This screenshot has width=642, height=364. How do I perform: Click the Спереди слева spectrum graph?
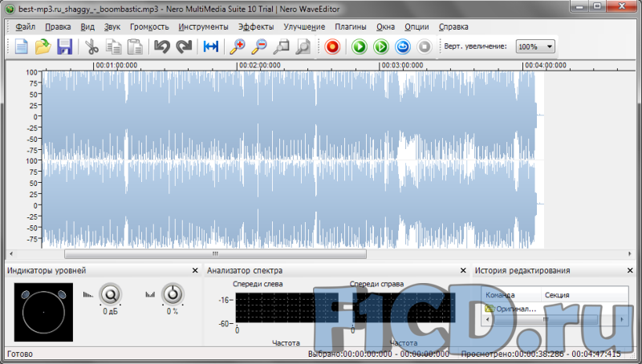pos(286,307)
